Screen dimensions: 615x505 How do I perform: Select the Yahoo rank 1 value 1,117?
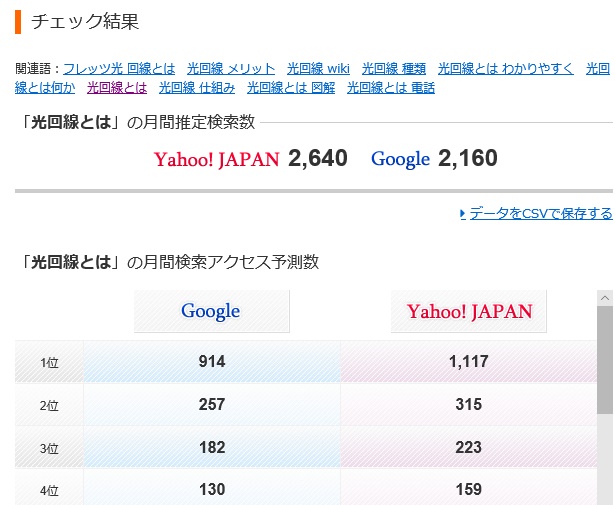468,362
